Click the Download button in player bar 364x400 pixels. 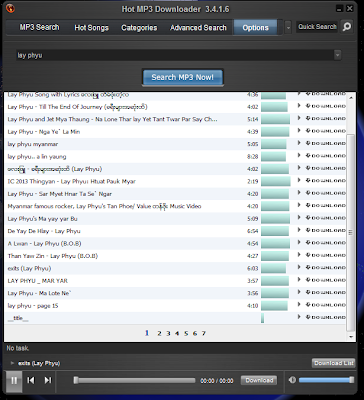tap(259, 380)
